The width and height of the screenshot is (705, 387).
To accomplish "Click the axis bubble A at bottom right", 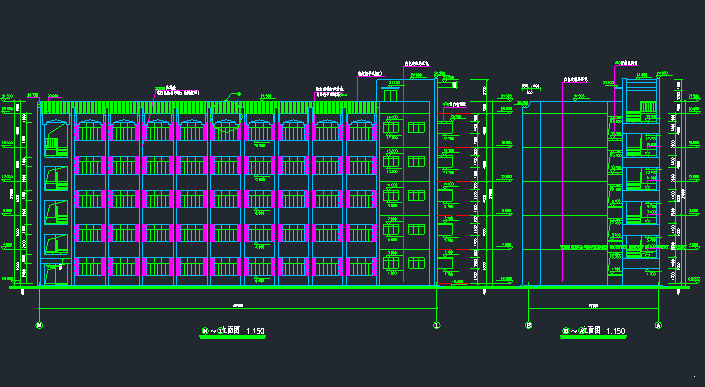I will pos(658,325).
